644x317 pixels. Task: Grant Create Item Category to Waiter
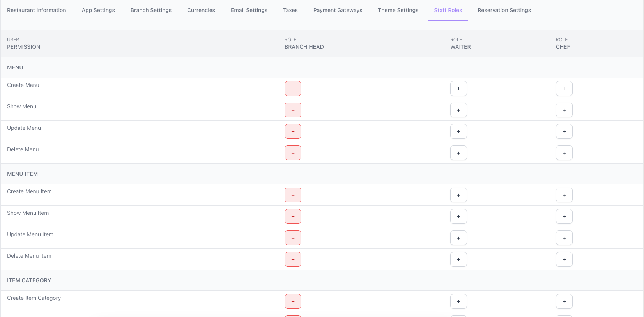pyautogui.click(x=458, y=301)
